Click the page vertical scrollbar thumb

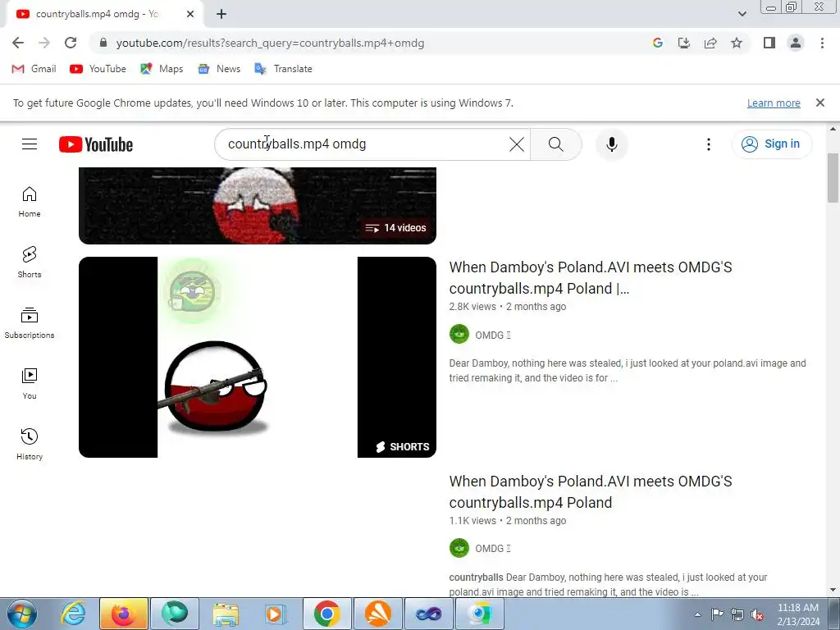point(833,177)
